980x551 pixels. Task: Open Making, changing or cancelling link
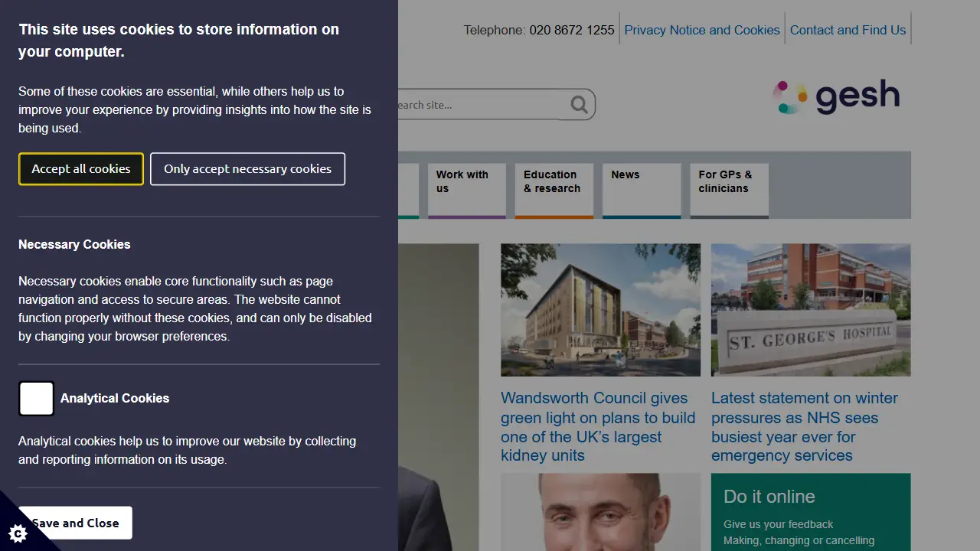799,541
